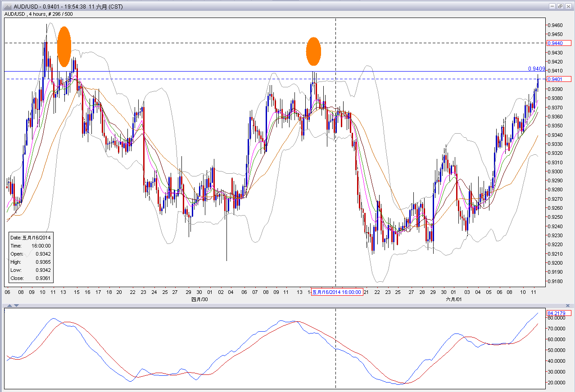Move the indicator pane up with the up arrow
The width and height of the screenshot is (575, 392).
click(9, 306)
